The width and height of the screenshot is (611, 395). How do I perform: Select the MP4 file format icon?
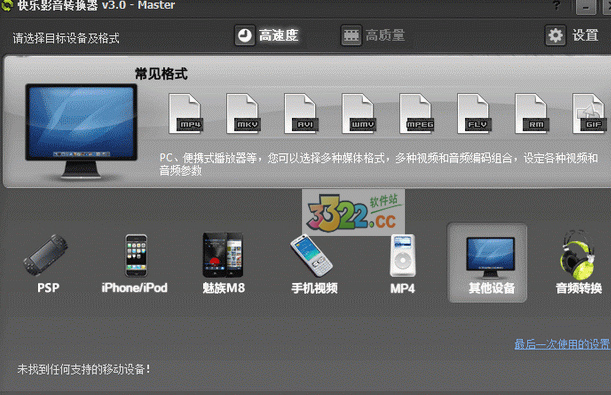(185, 114)
